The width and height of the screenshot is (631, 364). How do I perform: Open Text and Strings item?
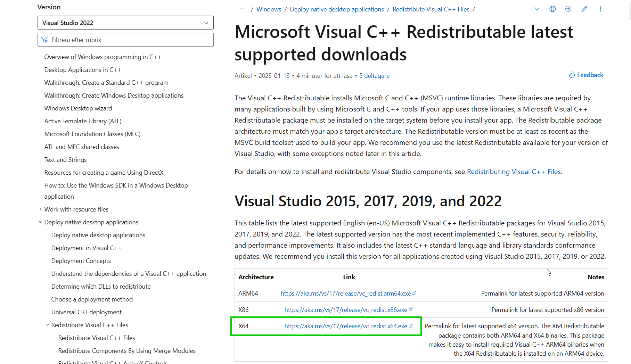(66, 160)
